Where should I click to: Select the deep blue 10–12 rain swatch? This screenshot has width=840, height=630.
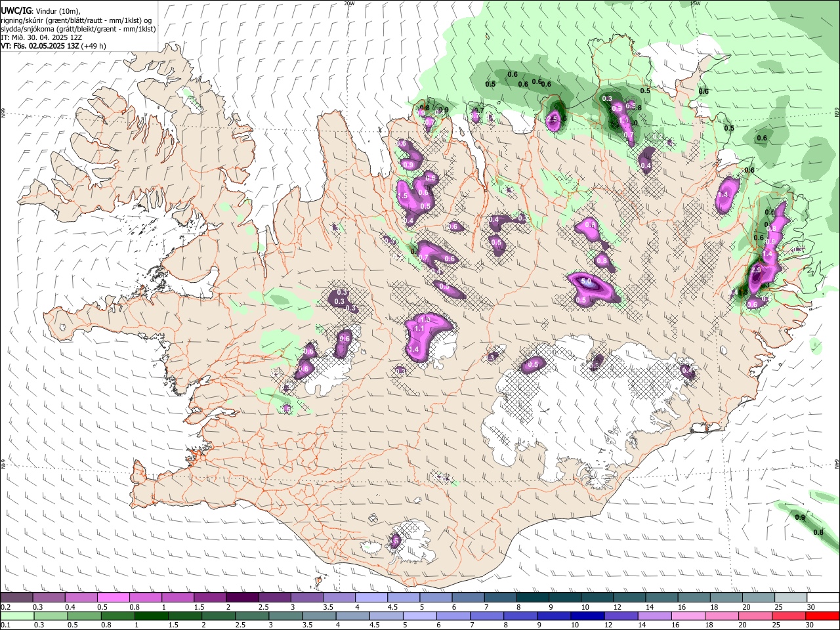pos(588,616)
